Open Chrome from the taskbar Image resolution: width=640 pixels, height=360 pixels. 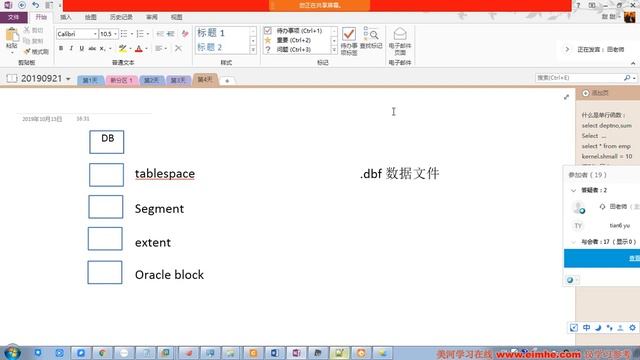click(x=102, y=353)
